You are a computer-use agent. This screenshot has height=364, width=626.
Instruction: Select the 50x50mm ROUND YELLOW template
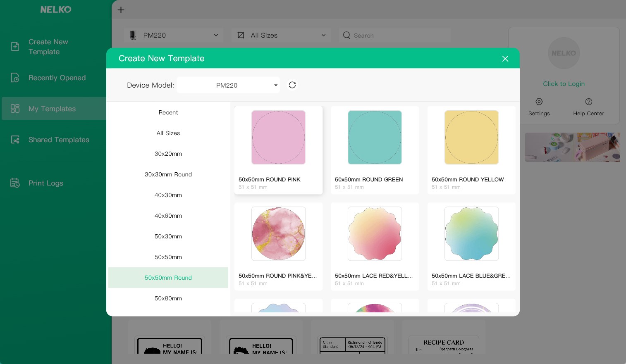tap(471, 150)
